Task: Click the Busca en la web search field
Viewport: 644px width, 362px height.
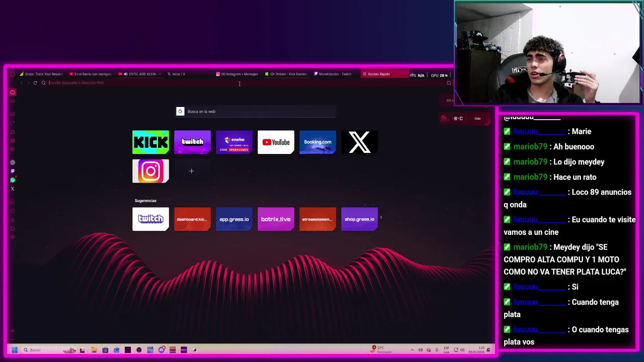Action: [x=256, y=112]
